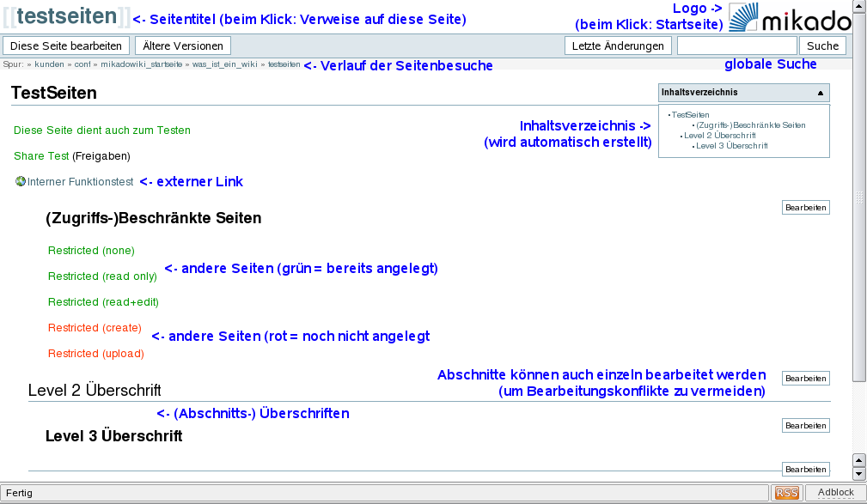Jump to 'TestSeiten' in table of contents
This screenshot has width=867, height=504.
[x=690, y=115]
